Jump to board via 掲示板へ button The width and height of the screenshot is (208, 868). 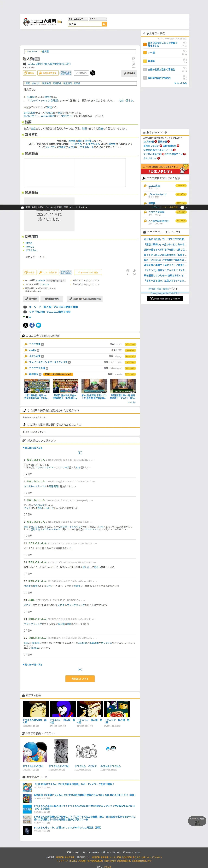pos(81,73)
